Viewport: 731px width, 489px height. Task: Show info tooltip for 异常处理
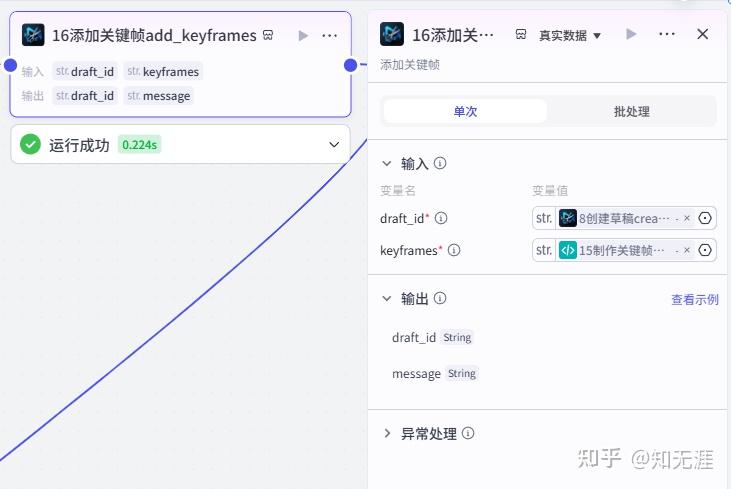[468, 434]
